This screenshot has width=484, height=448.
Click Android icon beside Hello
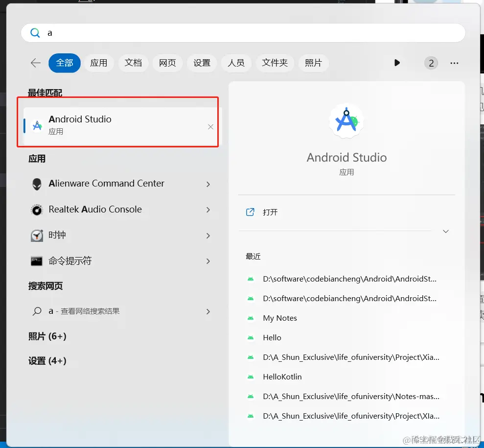(x=251, y=338)
